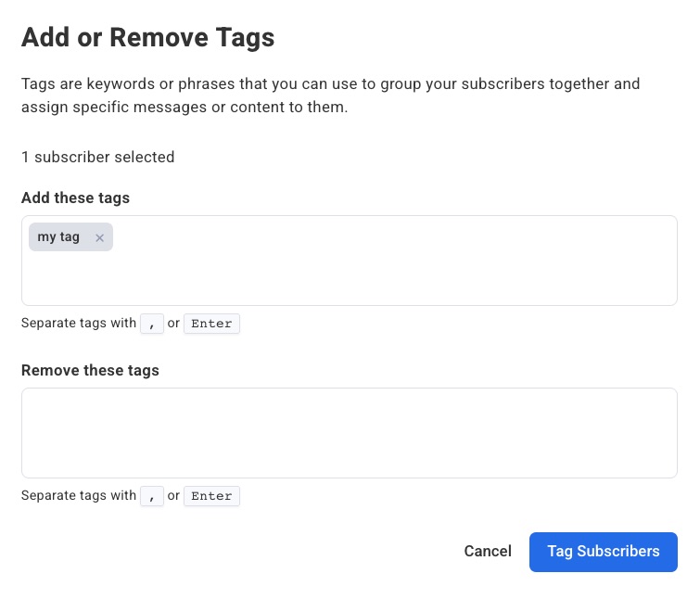Click the 'Remove these tags' field label
The width and height of the screenshot is (700, 599).
90,371
